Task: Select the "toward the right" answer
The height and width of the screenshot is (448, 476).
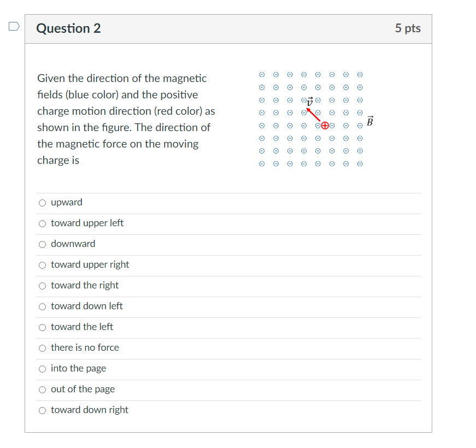Action: pyautogui.click(x=42, y=286)
